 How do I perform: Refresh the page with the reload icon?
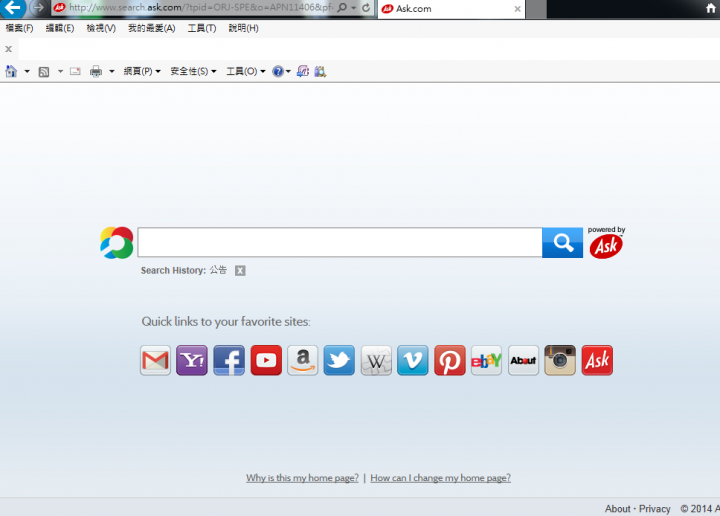[x=366, y=8]
